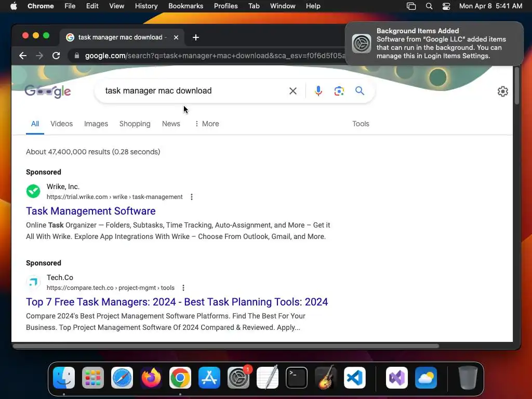Open the Help menu

(313, 6)
